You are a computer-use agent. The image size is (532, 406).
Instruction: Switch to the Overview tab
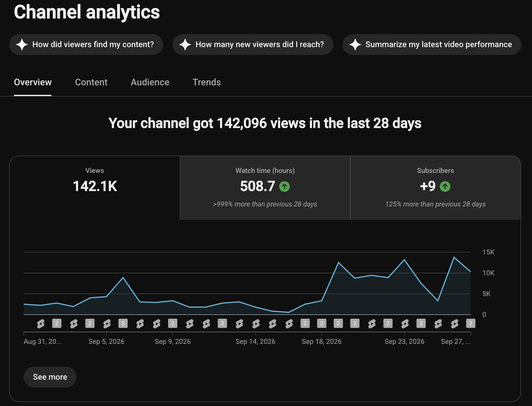pyautogui.click(x=33, y=82)
